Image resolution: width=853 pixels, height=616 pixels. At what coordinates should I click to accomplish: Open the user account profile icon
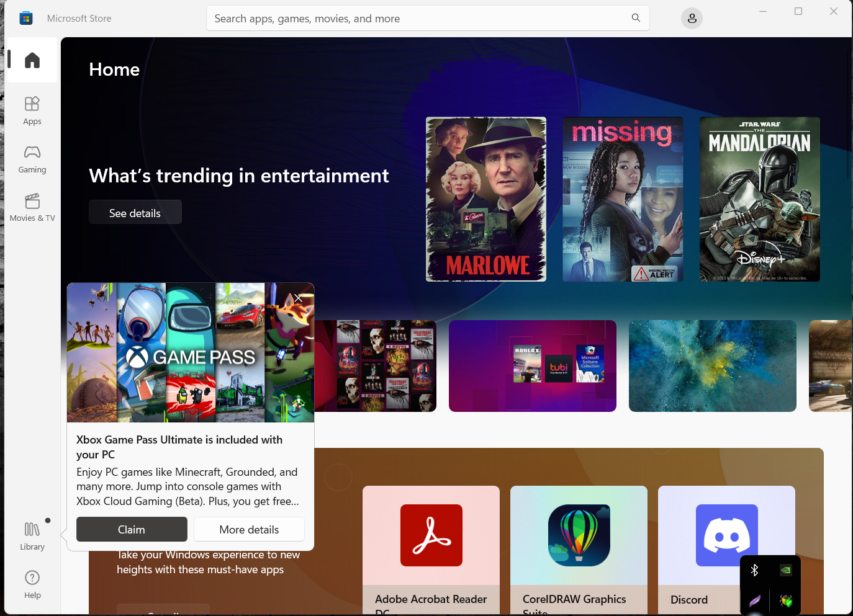tap(692, 18)
